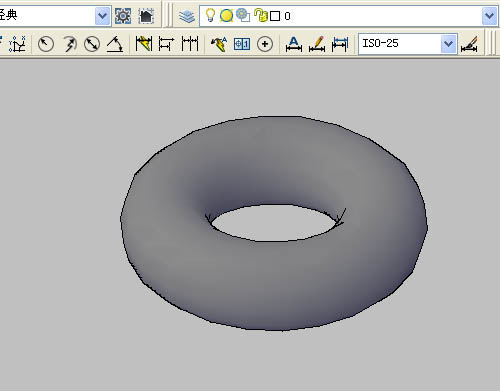
Task: Select the Radius dimension tool
Action: (x=46, y=44)
